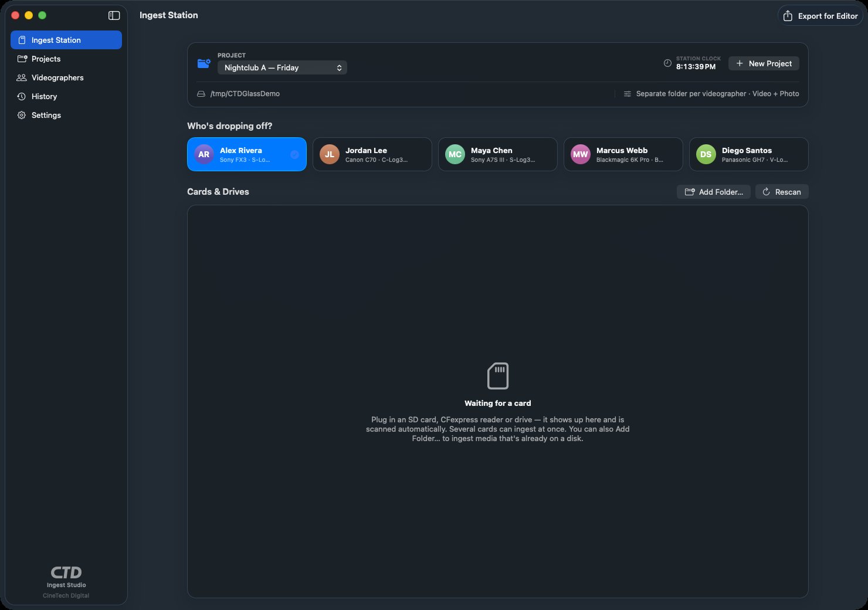Select Maya Chen as videographer
This screenshot has height=610, width=868.
point(498,154)
